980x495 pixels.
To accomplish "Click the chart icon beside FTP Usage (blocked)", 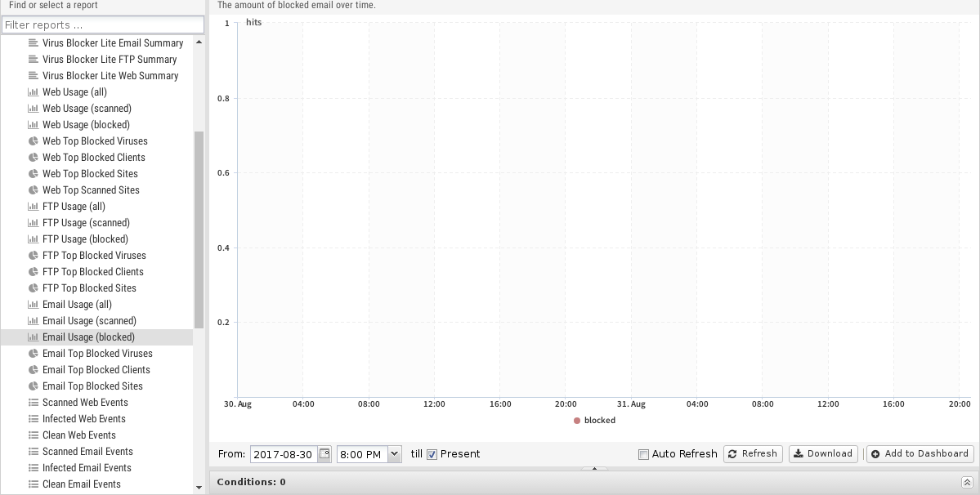I will [x=34, y=239].
